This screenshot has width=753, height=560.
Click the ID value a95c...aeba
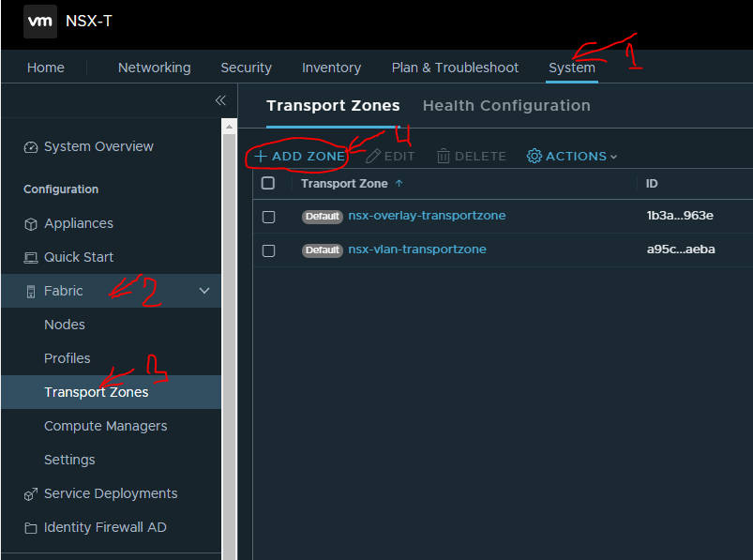[x=681, y=250]
